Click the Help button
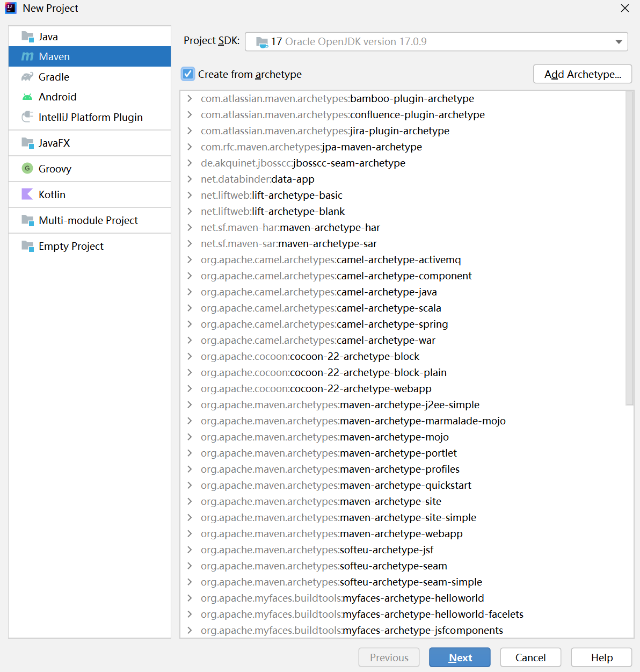This screenshot has height=672, width=640. point(601,657)
